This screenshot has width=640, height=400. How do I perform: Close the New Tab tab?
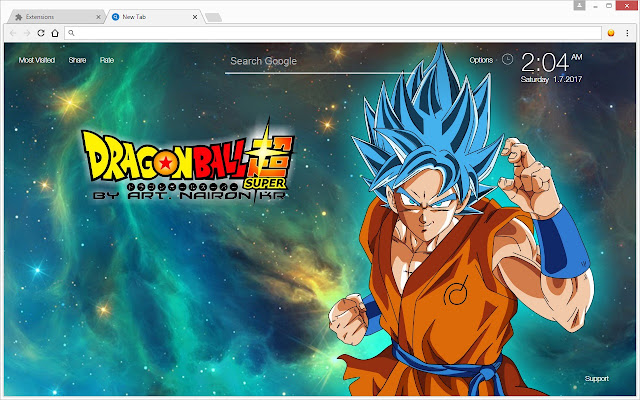(195, 17)
